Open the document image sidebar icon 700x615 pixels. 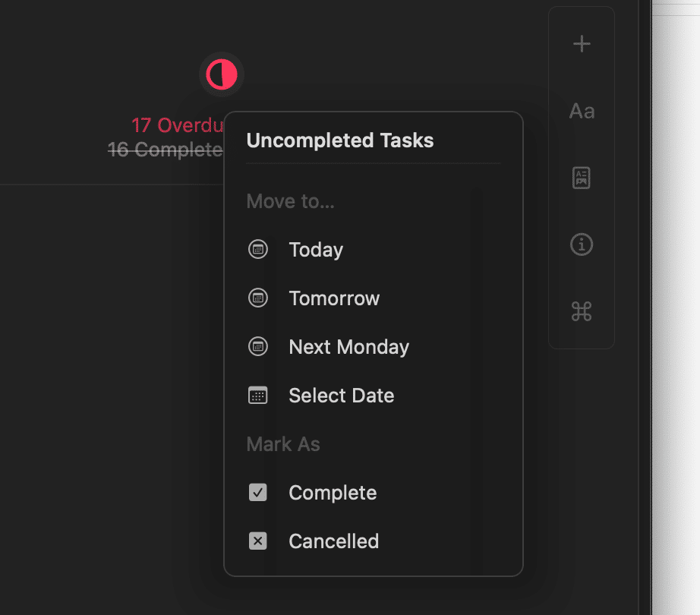coord(582,178)
